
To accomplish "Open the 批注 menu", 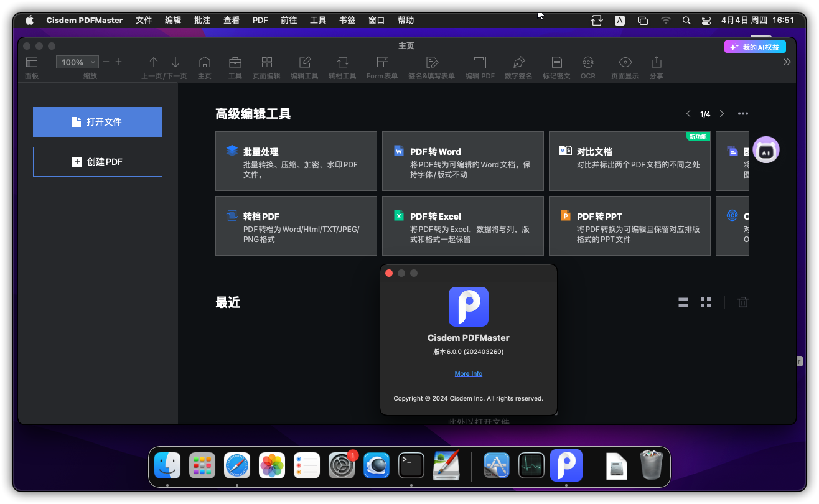I will (202, 20).
